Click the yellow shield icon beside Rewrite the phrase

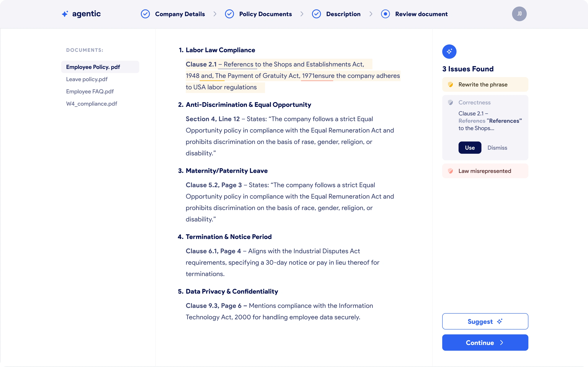(x=450, y=84)
